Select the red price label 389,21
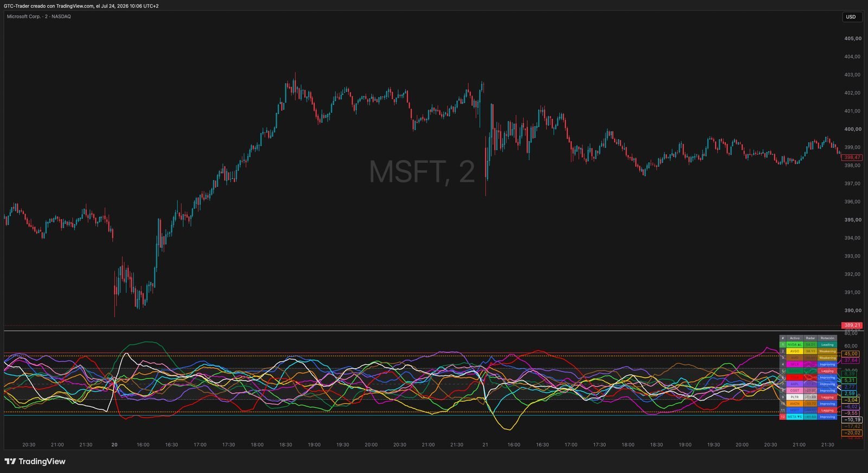 (x=852, y=326)
